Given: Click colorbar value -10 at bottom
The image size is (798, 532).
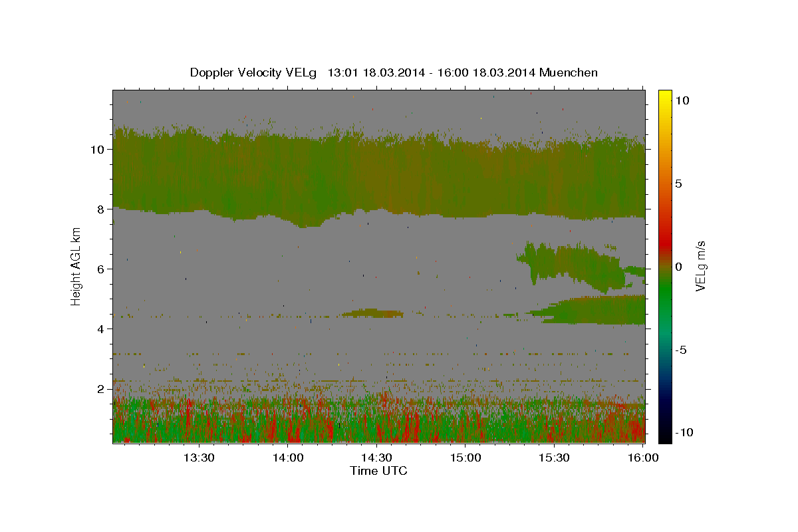Looking at the screenshot, I should [685, 432].
